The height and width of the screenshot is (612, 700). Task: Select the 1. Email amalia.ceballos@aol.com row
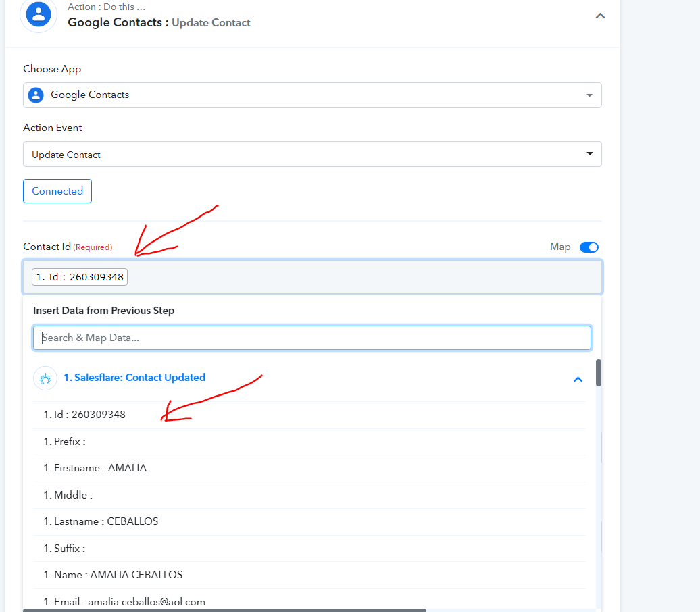click(x=309, y=601)
